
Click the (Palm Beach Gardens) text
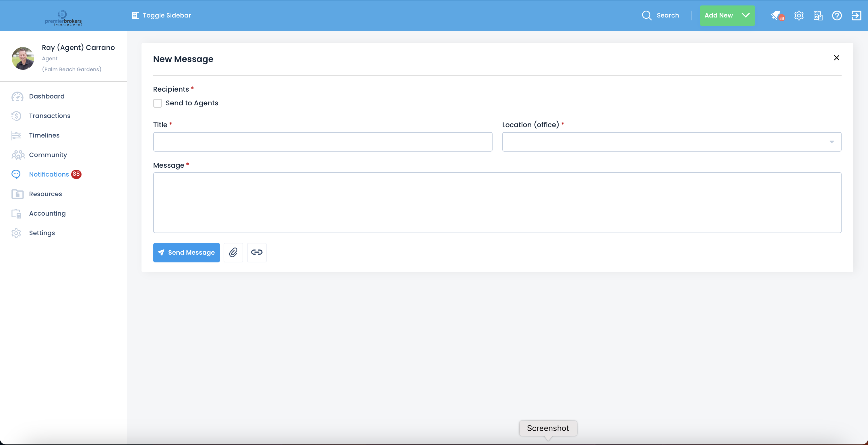[71, 69]
